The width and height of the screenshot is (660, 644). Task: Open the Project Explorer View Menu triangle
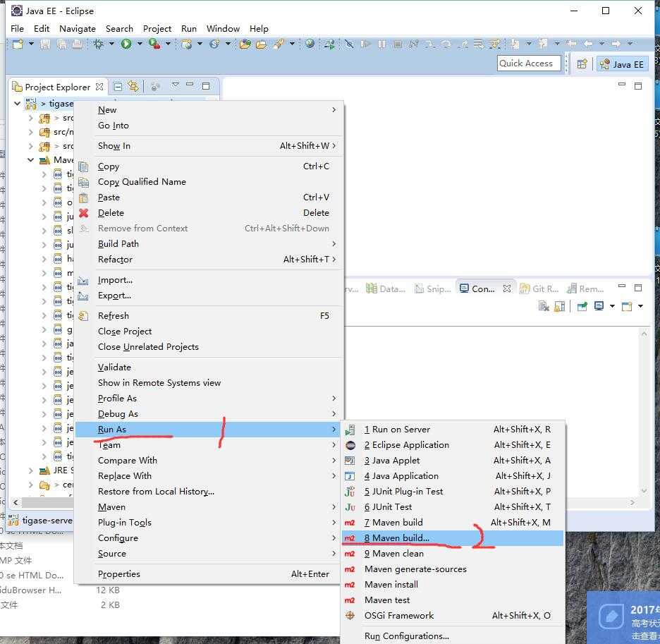coord(176,85)
